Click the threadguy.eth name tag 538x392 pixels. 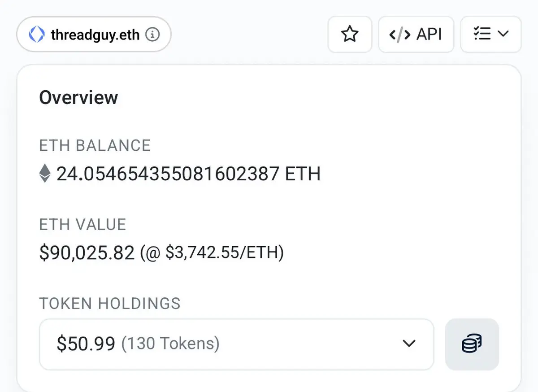point(94,35)
